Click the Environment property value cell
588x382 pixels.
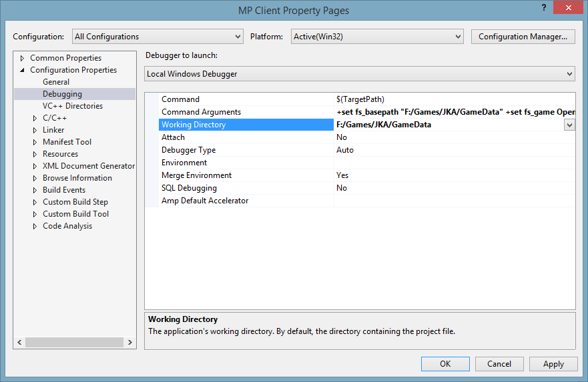pos(454,163)
